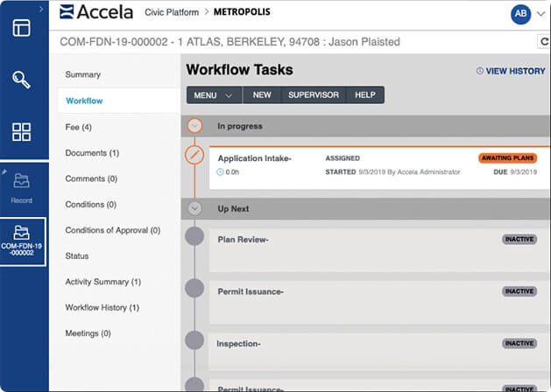This screenshot has height=392, width=551.
Task: Click the AB user avatar
Action: click(x=520, y=14)
